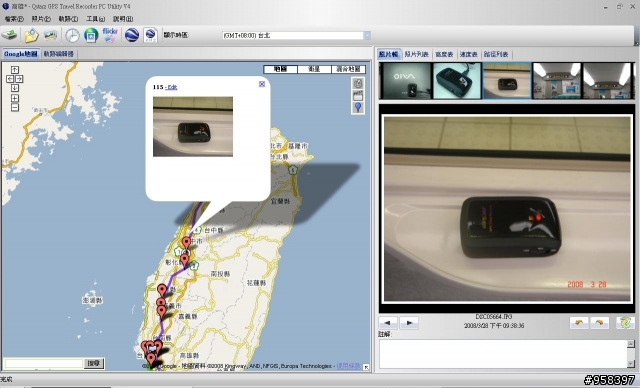The height and width of the screenshot is (388, 640).
Task: Pan the map left with arrow button
Action: point(10,79)
